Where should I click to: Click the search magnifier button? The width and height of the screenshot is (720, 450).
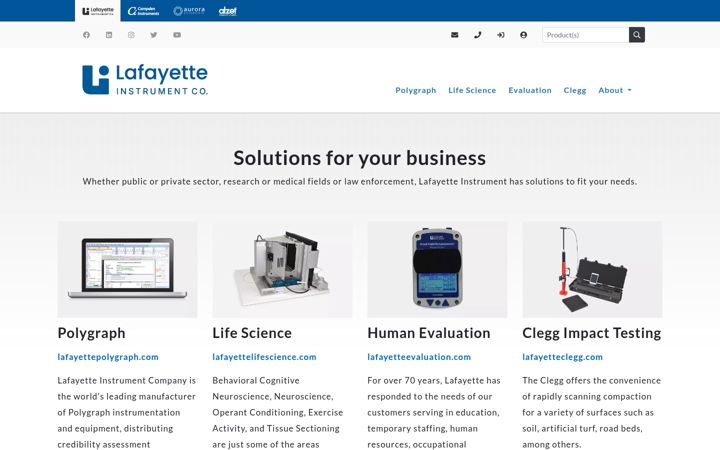point(637,35)
